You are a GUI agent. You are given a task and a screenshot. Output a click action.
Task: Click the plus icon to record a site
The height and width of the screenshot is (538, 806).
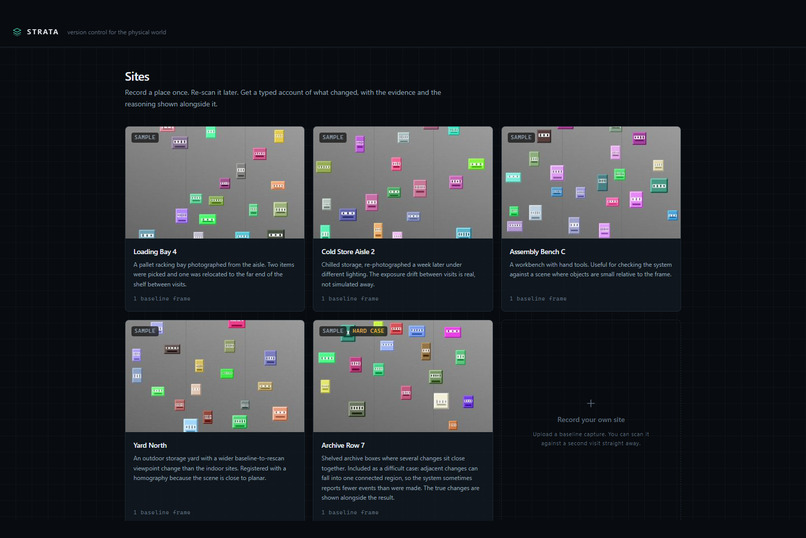[591, 403]
